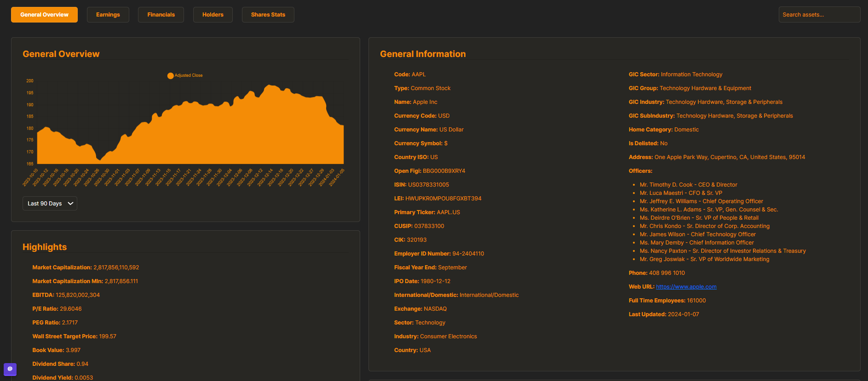
Task: Click the Phone 408 996 1010 entry
Action: 657,273
